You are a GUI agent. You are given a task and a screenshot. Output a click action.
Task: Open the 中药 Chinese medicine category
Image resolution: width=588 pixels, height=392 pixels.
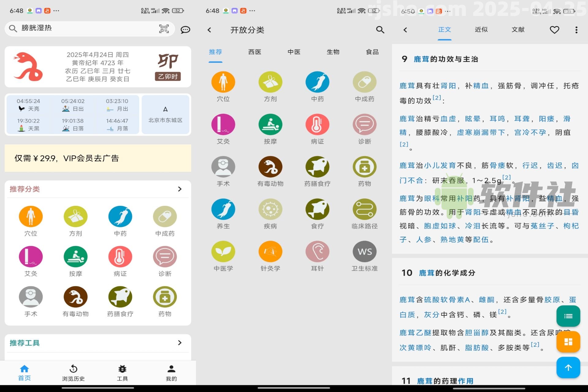click(x=317, y=82)
